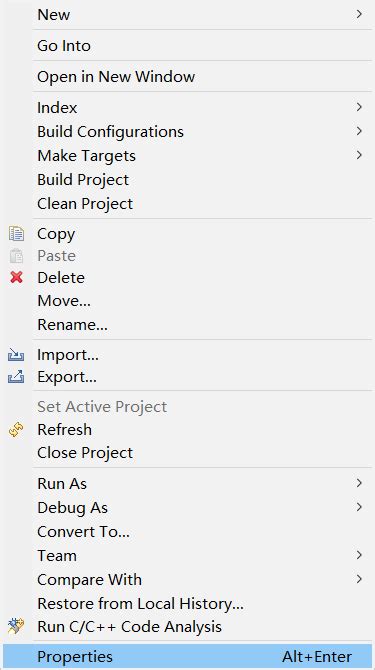Expand the Build Configurations submenu arrow
The width and height of the screenshot is (375, 670).
tap(359, 131)
